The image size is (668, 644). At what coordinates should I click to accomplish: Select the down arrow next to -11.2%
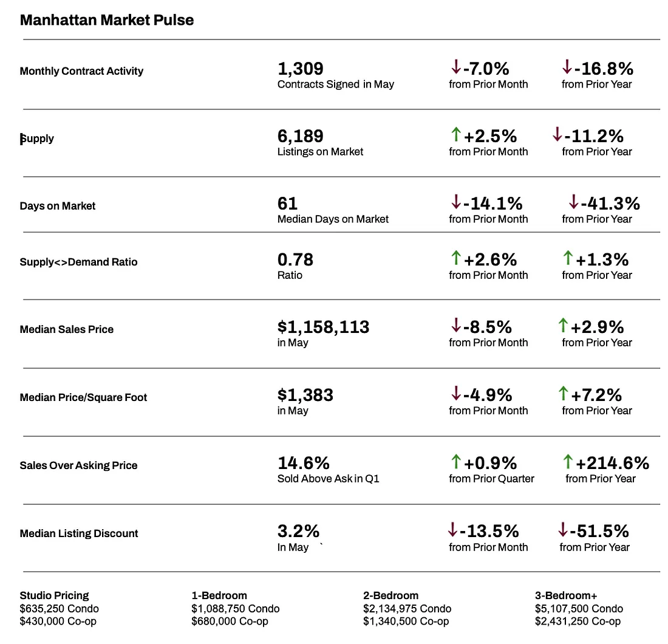point(557,134)
